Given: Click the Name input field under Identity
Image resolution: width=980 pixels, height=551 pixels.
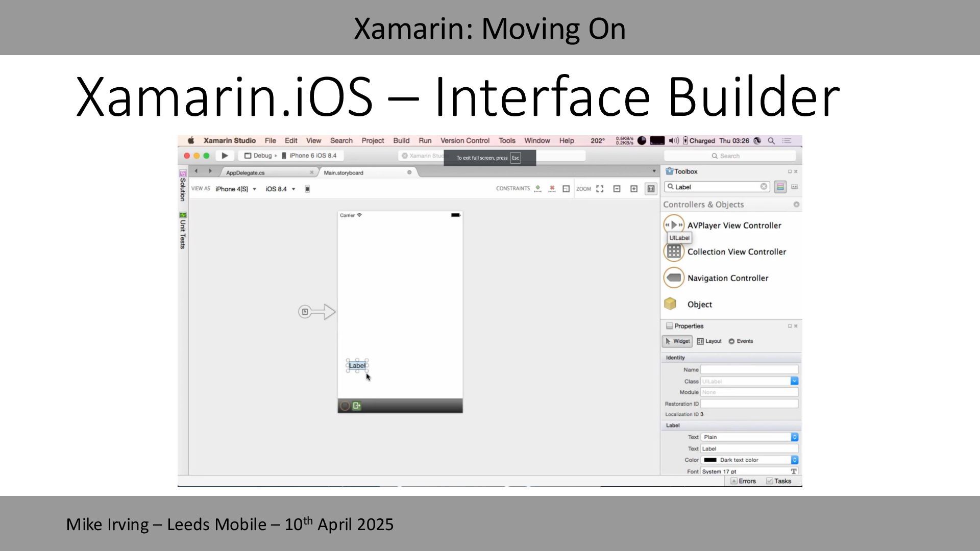Looking at the screenshot, I should click(749, 369).
